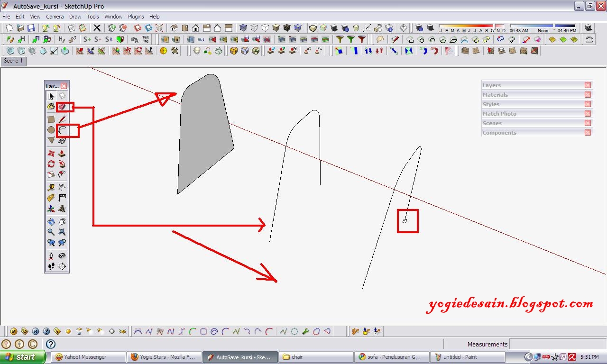Activate the Paint Bucket tool
Image resolution: width=607 pixels, height=364 pixels.
[51, 106]
